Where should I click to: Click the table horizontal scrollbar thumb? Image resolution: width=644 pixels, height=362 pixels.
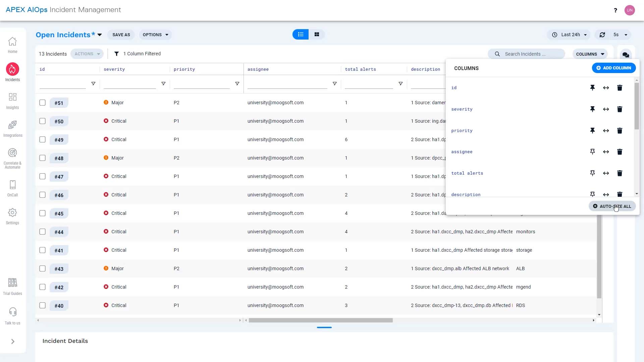click(321, 320)
